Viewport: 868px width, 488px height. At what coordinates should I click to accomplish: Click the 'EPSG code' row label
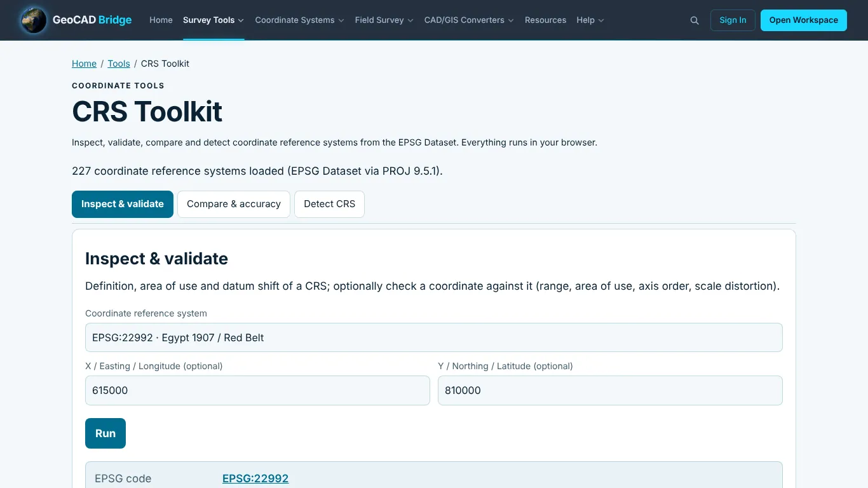[123, 478]
